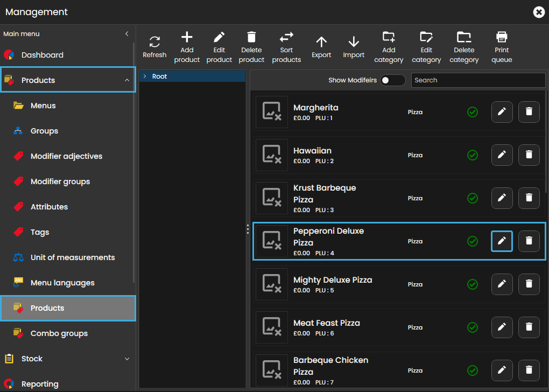Viewport: 549px width, 392px height.
Task: Toggle active status of Mighty Deluxe Pizza
Action: (473, 284)
